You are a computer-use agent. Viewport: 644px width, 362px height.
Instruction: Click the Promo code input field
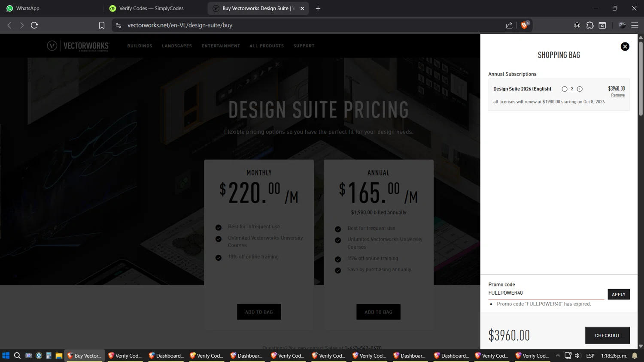coord(546,293)
